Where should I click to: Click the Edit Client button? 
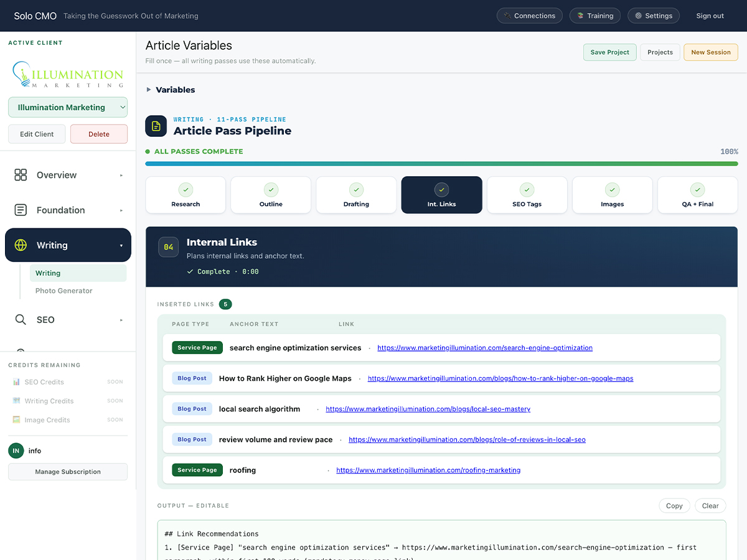point(37,134)
